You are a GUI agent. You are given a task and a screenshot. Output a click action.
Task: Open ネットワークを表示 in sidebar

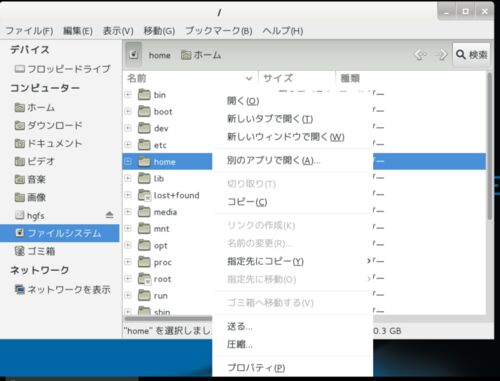tap(62, 289)
